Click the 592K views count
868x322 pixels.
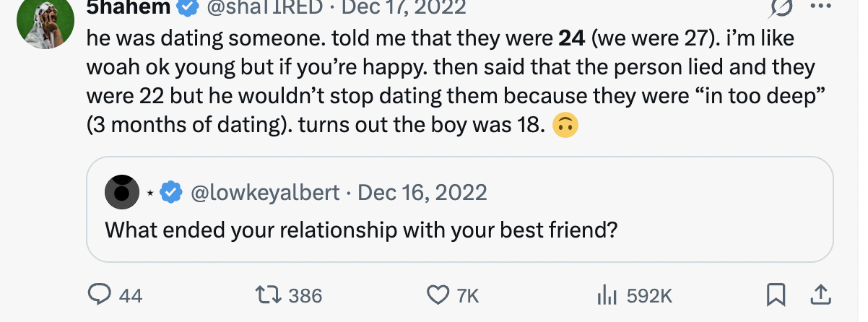click(648, 295)
